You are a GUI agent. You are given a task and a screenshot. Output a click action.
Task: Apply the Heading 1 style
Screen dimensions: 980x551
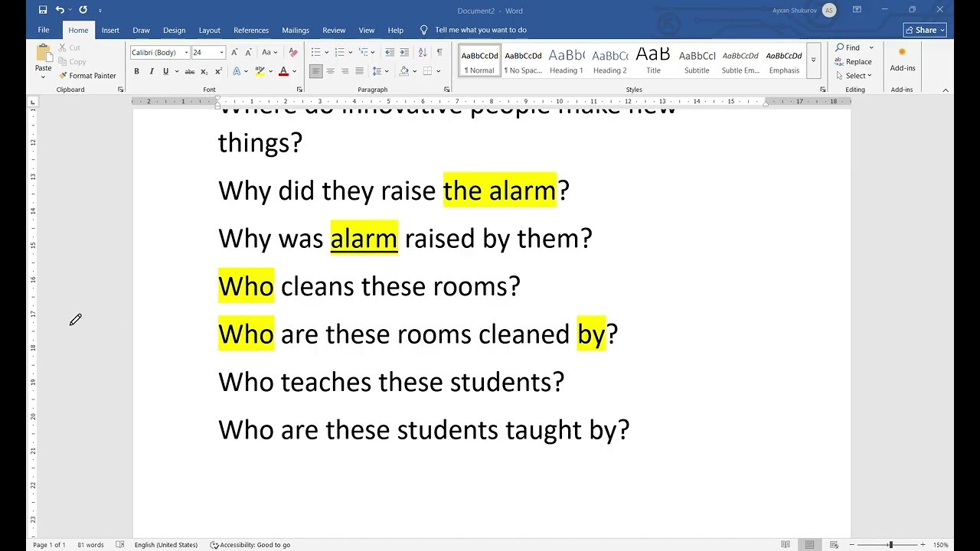pyautogui.click(x=567, y=60)
